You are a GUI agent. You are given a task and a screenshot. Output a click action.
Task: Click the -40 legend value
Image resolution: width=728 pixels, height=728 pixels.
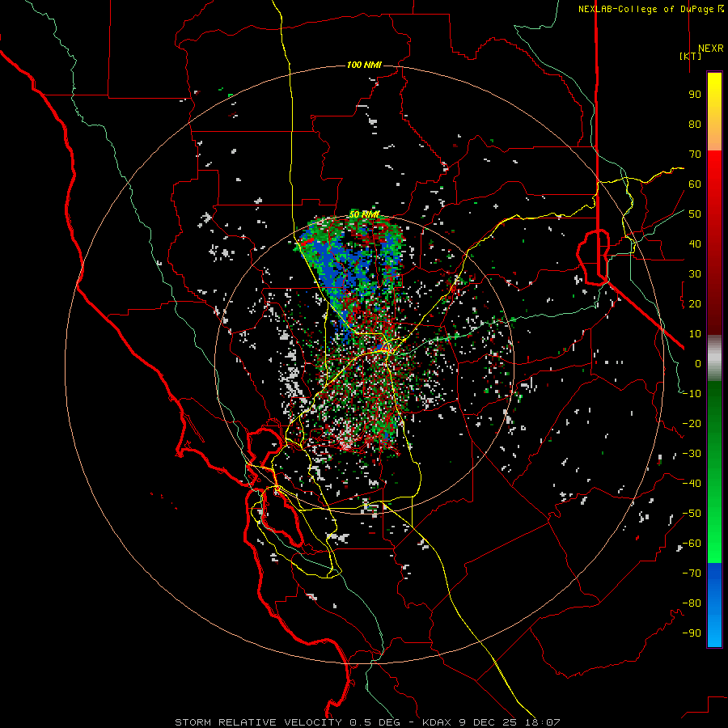tap(692, 484)
